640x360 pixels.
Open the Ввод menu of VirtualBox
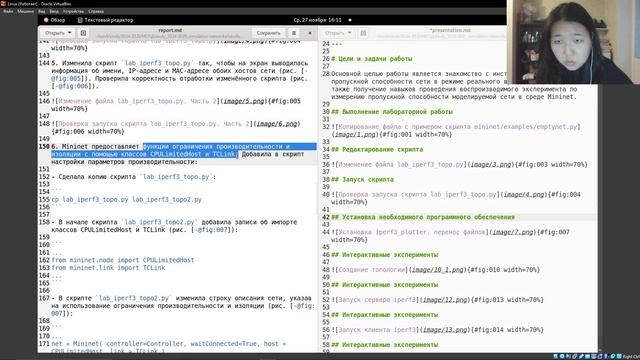click(54, 11)
